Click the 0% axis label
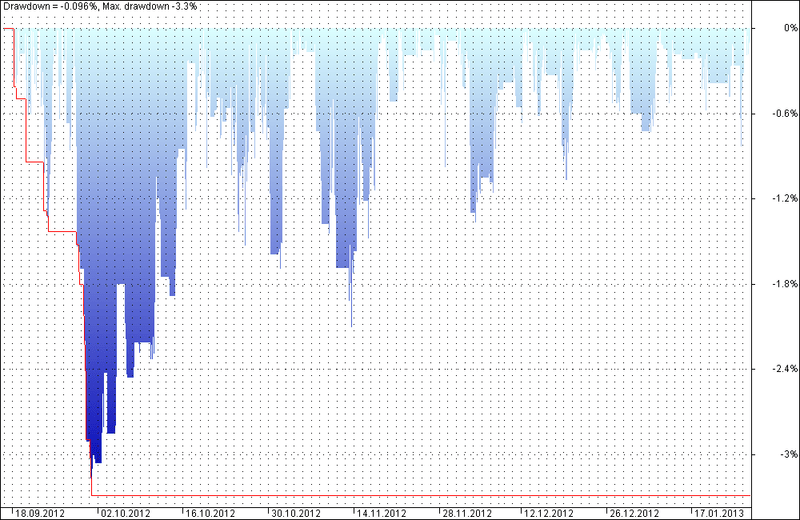Image resolution: width=800 pixels, height=520 pixels. [791, 28]
